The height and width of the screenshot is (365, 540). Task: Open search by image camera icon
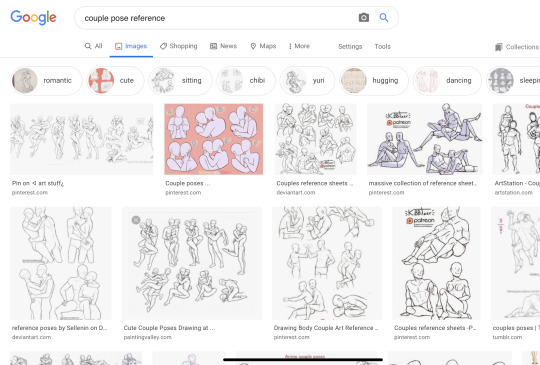[x=364, y=18]
